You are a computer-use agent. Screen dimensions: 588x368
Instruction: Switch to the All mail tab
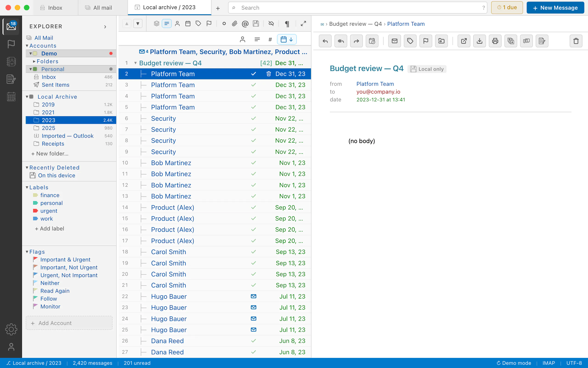pyautogui.click(x=102, y=8)
